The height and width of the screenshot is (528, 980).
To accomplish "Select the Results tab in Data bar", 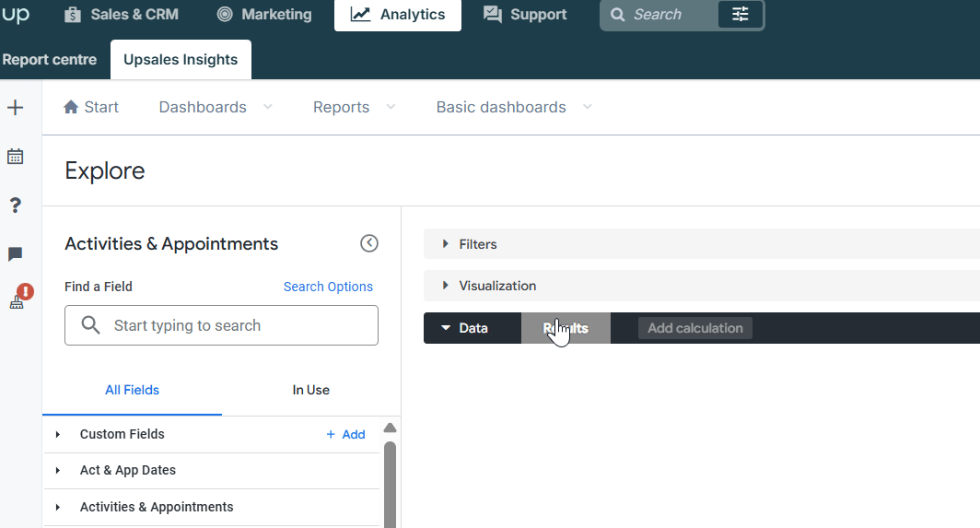I will (566, 328).
